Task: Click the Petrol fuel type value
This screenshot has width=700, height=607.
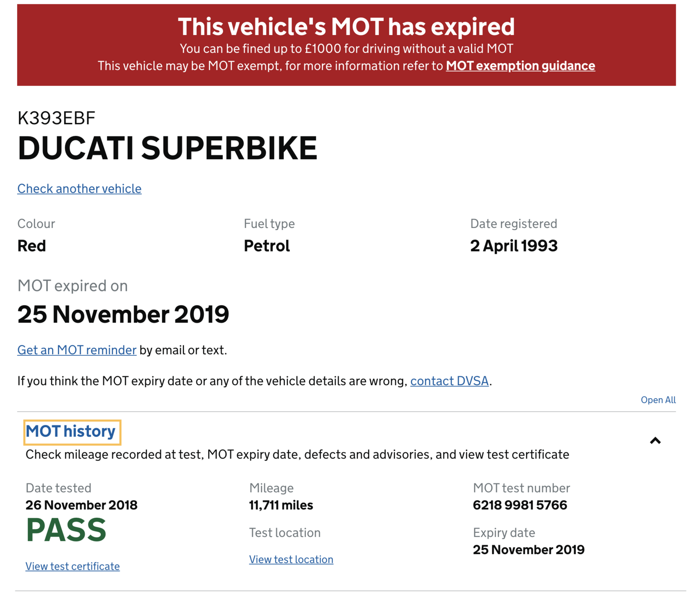Action: (x=266, y=246)
